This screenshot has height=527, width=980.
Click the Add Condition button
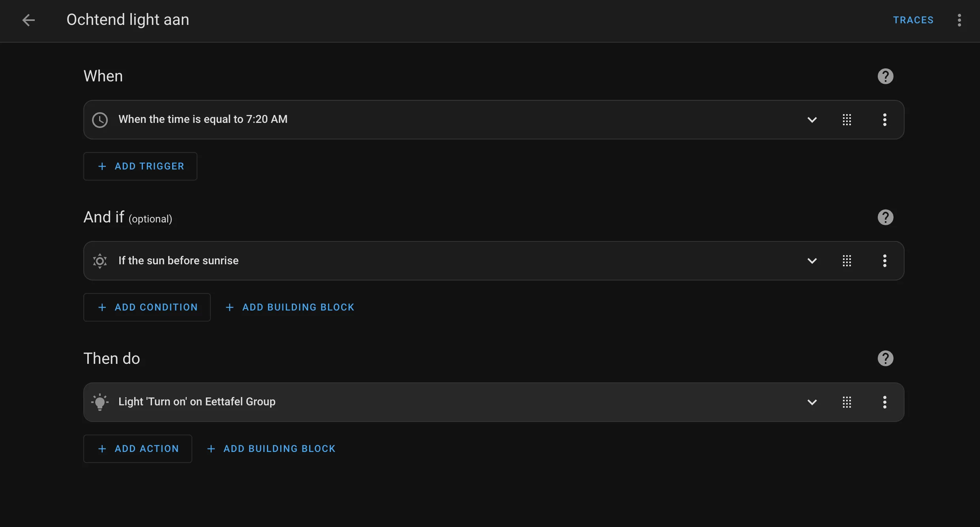pos(147,307)
